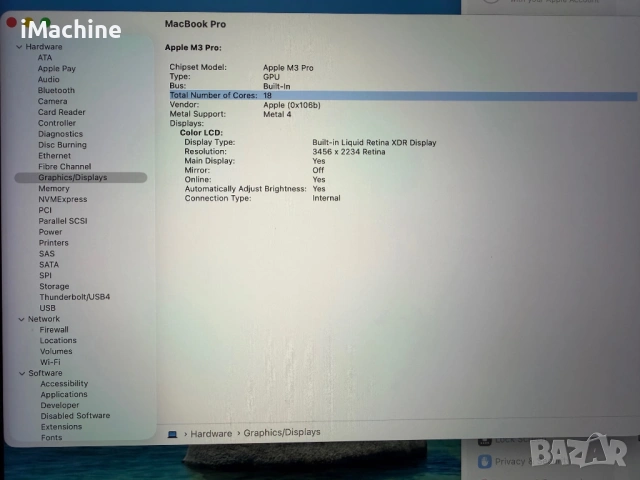Collapse the Hardware section chevron

(x=19, y=47)
